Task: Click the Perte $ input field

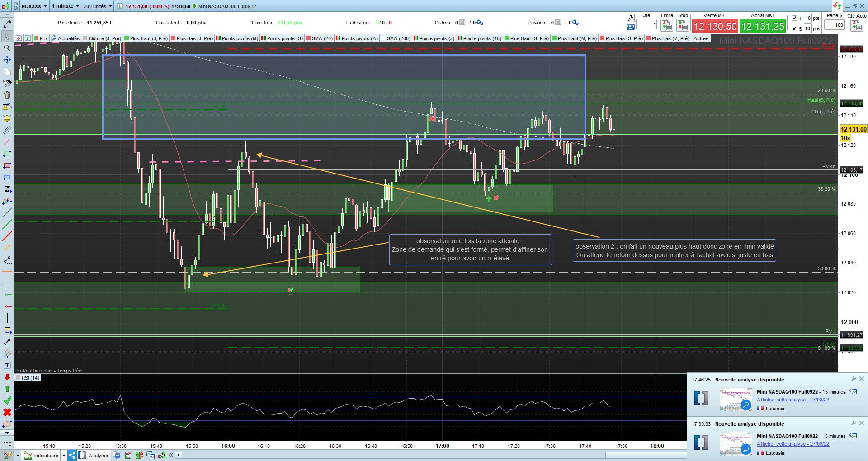Action: point(835,25)
